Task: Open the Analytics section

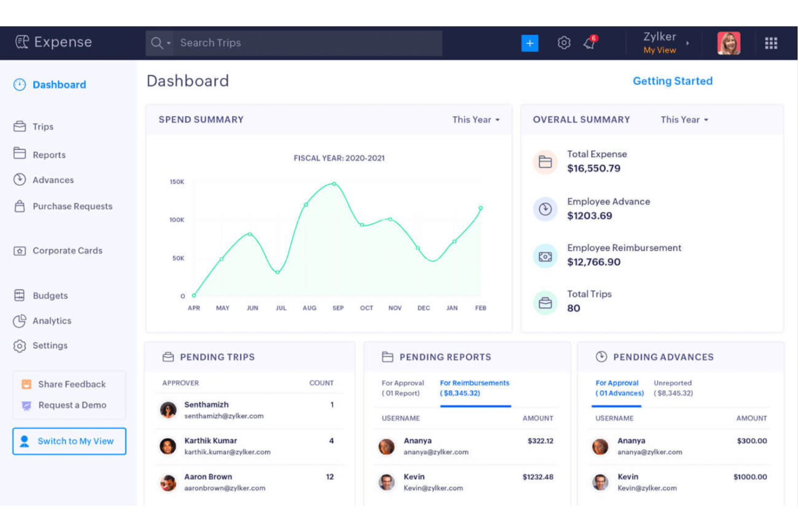Action: pyautogui.click(x=51, y=321)
